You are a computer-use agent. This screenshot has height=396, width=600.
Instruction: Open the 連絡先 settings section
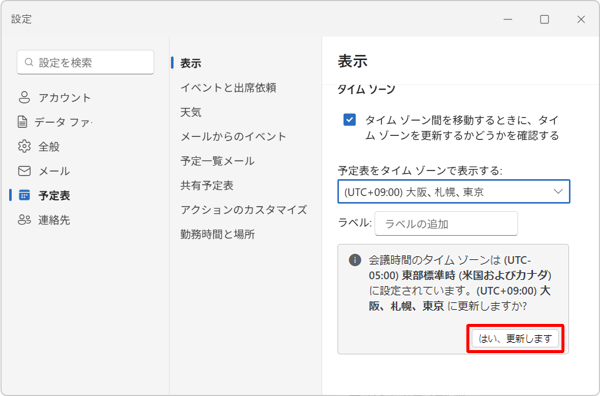tap(44, 220)
